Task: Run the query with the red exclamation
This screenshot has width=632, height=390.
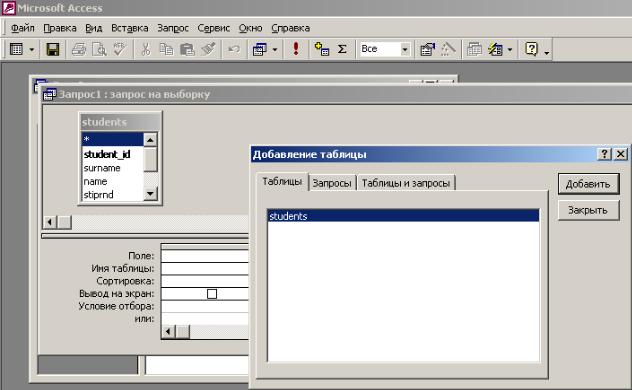Action: (x=296, y=49)
